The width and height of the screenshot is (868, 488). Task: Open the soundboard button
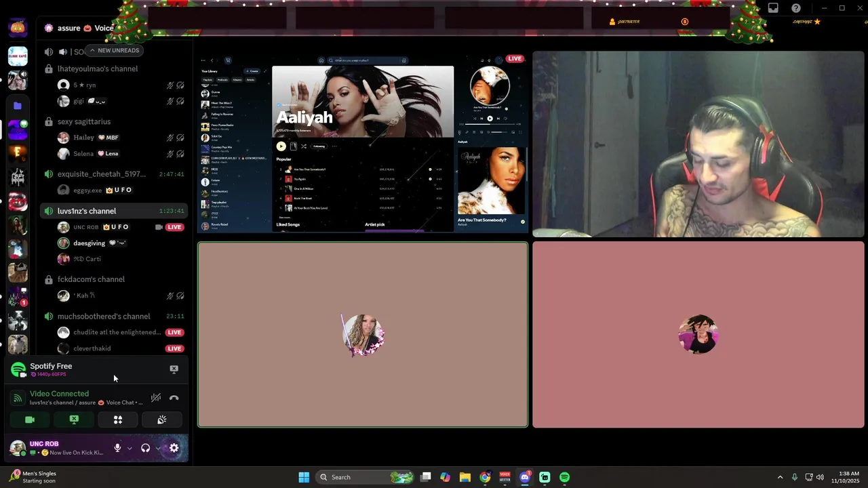pyautogui.click(x=162, y=420)
